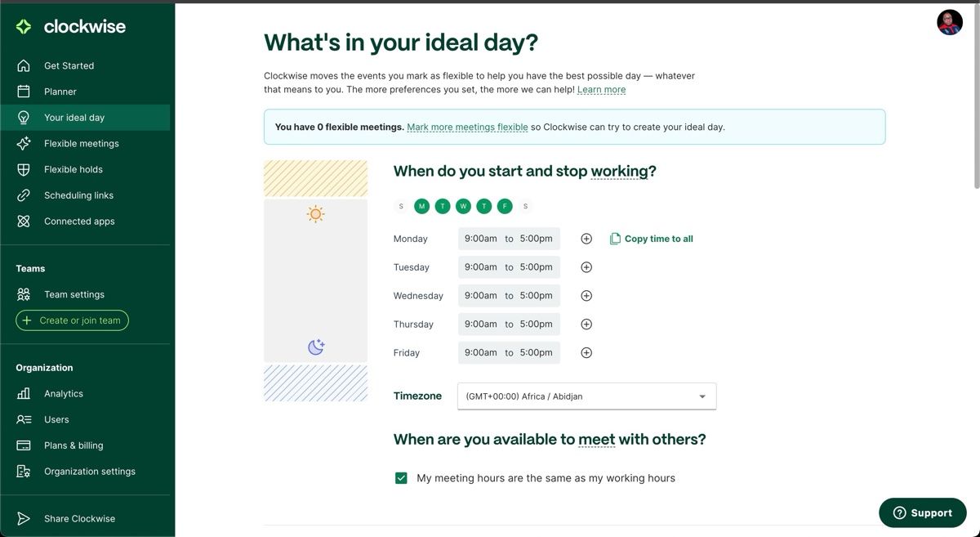Enable Saturday as a working day
The width and height of the screenshot is (980, 537).
(x=525, y=205)
